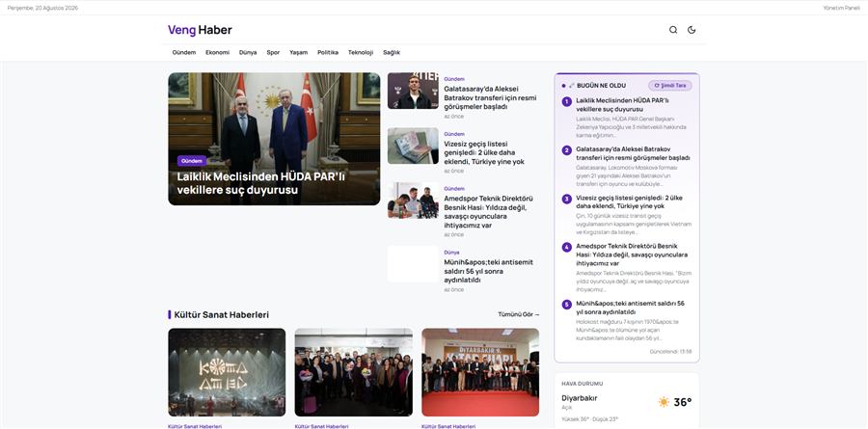The image size is (868, 429).
Task: Open the search icon in header
Action: pos(673,30)
